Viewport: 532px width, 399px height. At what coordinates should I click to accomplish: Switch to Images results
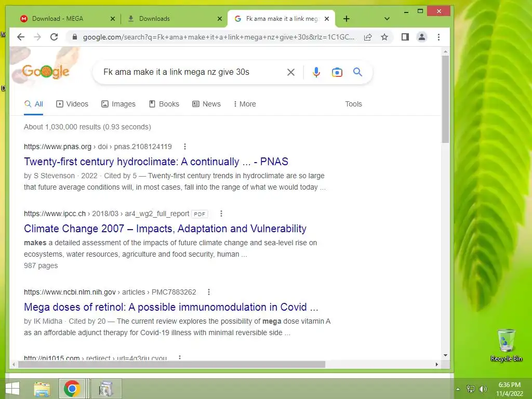pyautogui.click(x=118, y=104)
